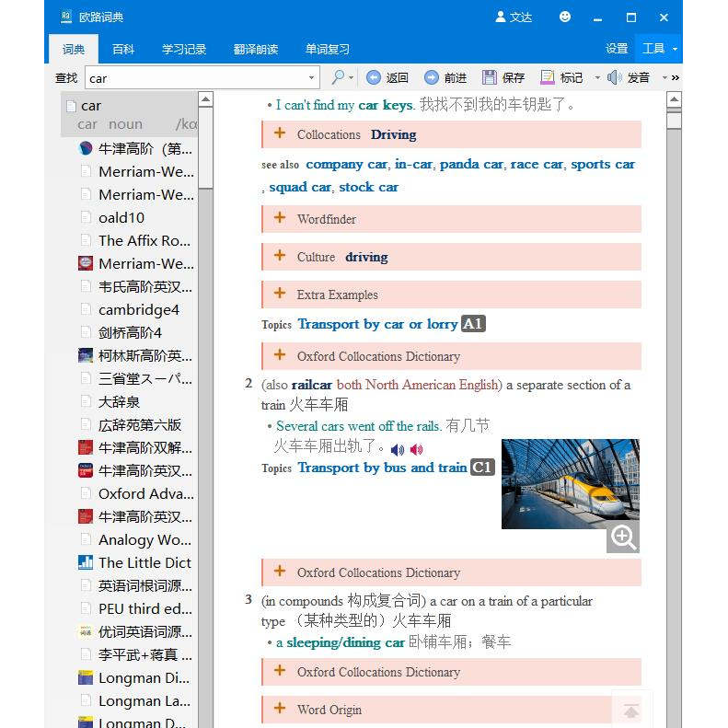Click the Mark (标记) note icon
The width and height of the screenshot is (728, 728).
(x=548, y=77)
